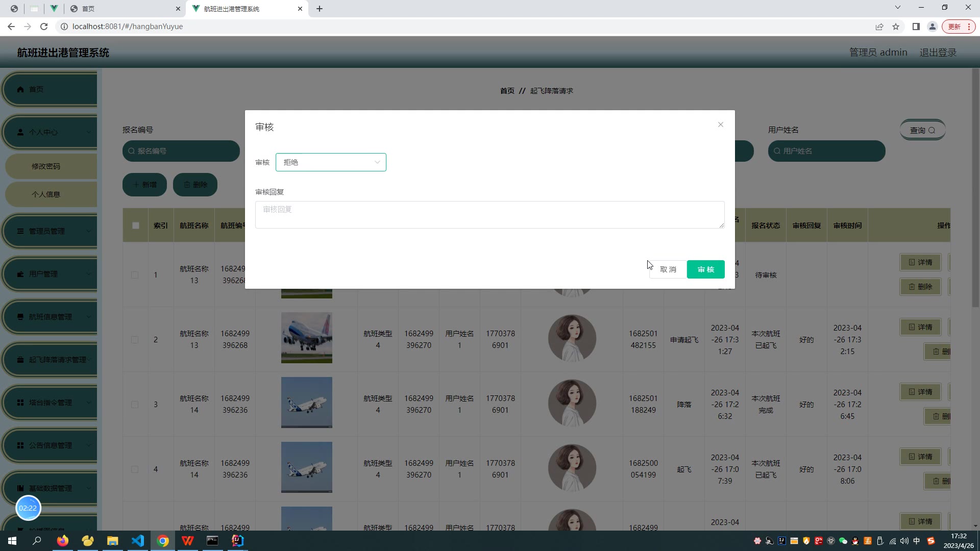Confirm with the green 审核 button
Viewport: 980px width, 551px height.
[705, 269]
